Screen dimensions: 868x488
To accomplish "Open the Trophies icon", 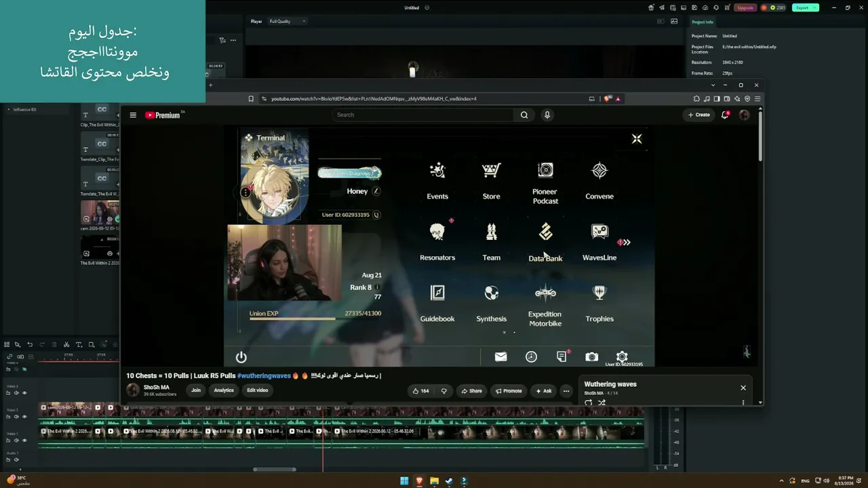I will pyautogui.click(x=599, y=293).
